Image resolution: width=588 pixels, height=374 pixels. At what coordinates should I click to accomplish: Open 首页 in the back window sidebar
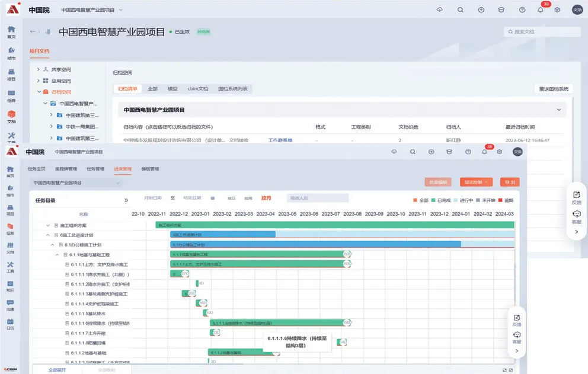(x=11, y=32)
